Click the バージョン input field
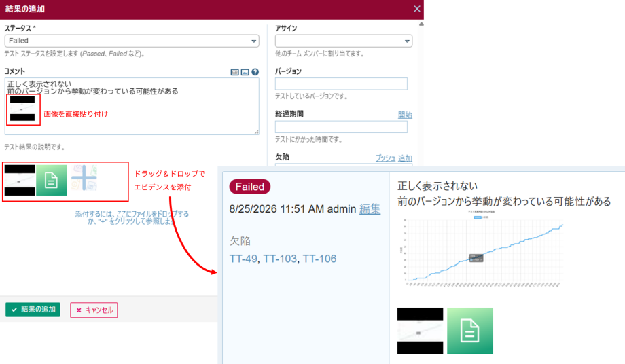This screenshot has width=625, height=364. point(341,84)
